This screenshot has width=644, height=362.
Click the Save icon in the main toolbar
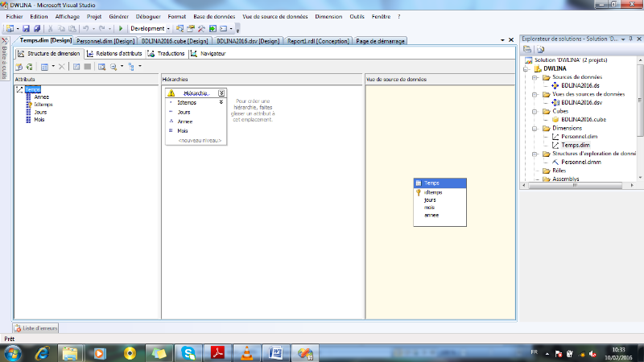(x=27, y=28)
